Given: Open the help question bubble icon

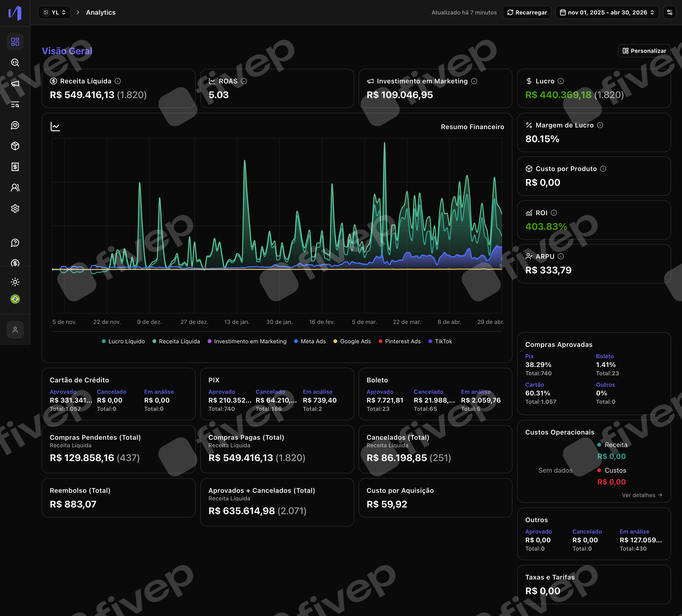Looking at the screenshot, I should click(15, 243).
